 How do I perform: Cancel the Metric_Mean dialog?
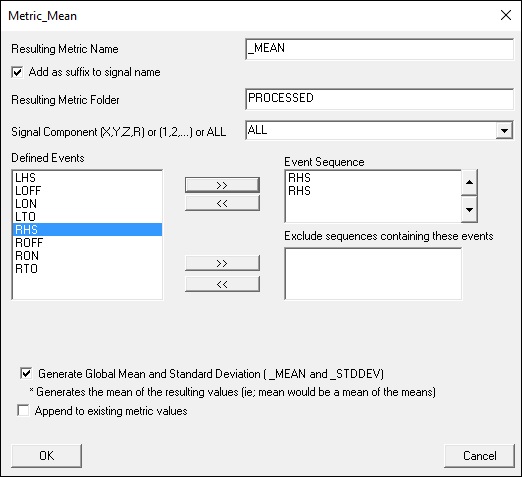479,456
